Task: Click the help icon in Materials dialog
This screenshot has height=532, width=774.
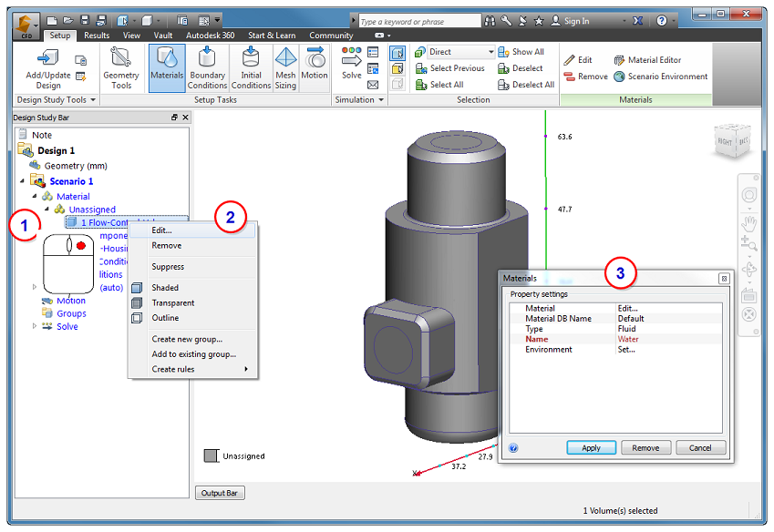Action: click(x=513, y=447)
